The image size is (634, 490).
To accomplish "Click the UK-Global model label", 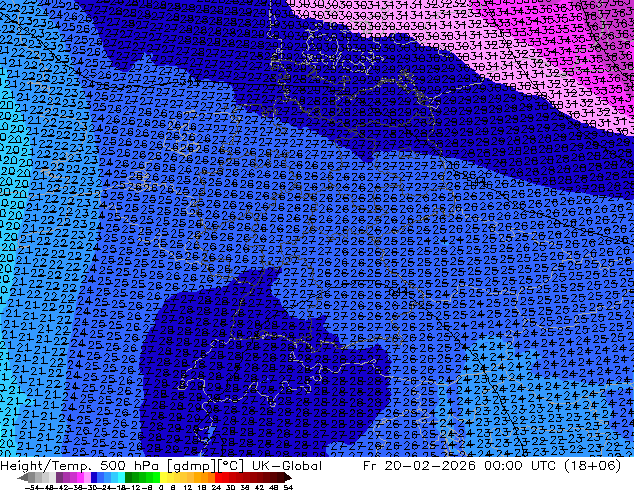I will point(283,465).
